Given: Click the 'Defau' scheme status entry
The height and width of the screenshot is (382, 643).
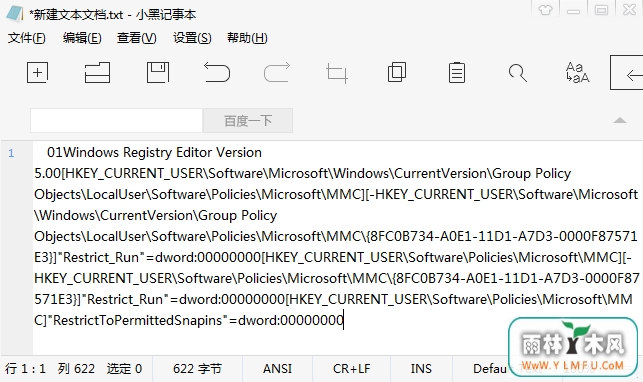Looking at the screenshot, I should (x=490, y=368).
